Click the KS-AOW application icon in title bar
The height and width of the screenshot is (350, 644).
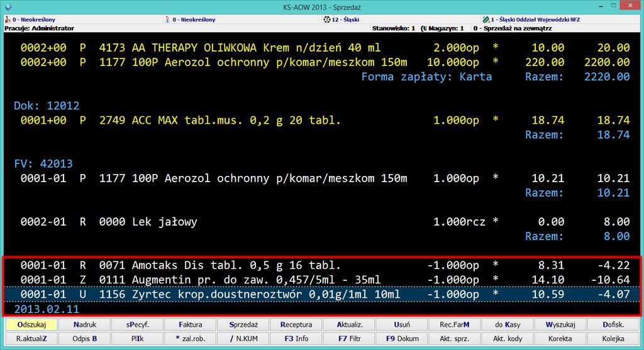pyautogui.click(x=8, y=7)
